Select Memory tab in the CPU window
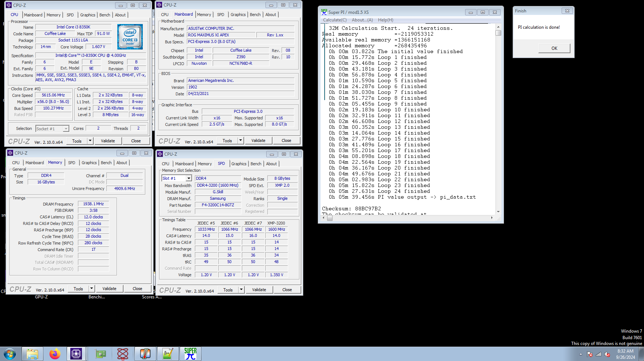Screen dimensions: 644x361 (54, 15)
